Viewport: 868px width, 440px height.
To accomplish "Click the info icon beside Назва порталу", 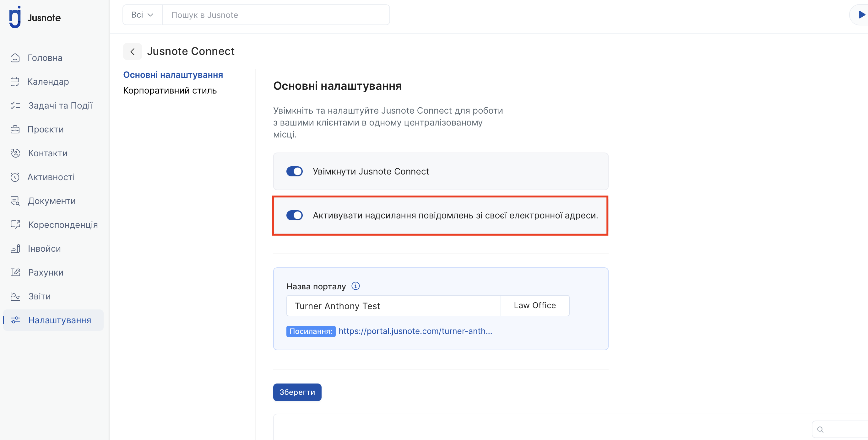I will pyautogui.click(x=355, y=286).
